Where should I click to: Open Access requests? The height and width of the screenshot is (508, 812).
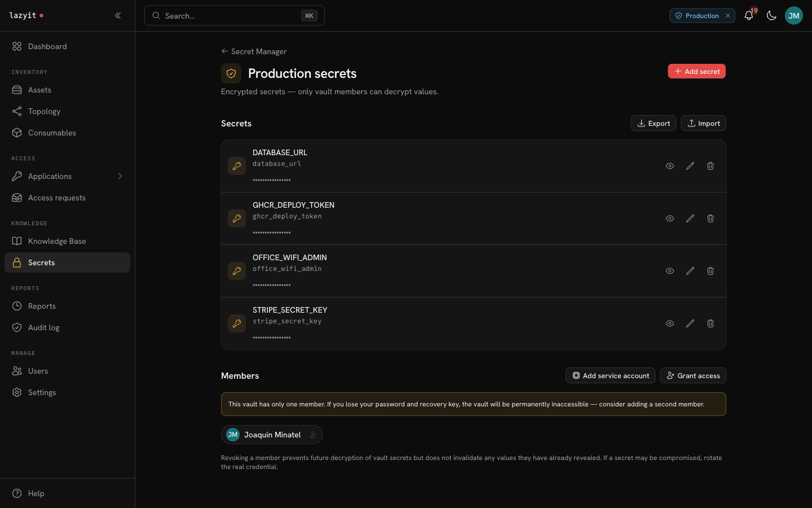coord(67,198)
